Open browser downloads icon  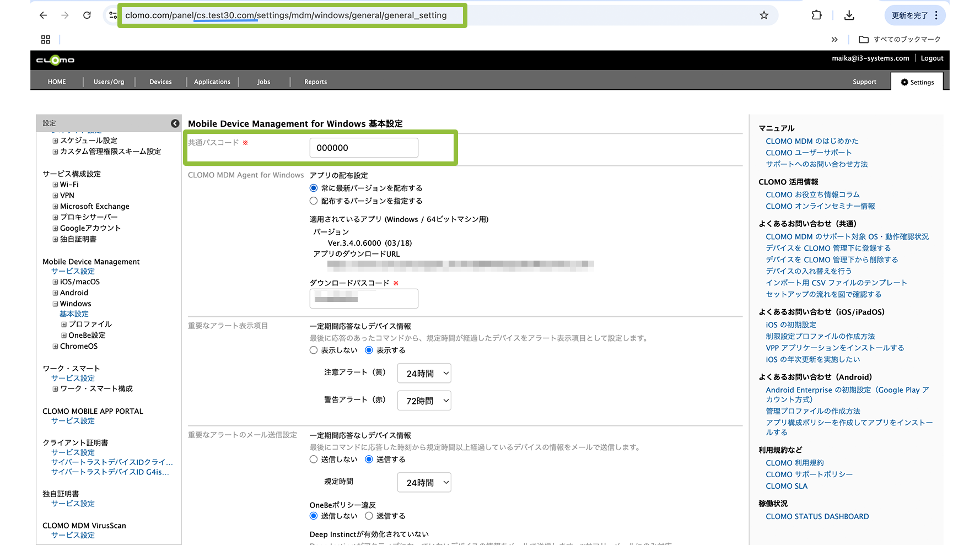(849, 15)
